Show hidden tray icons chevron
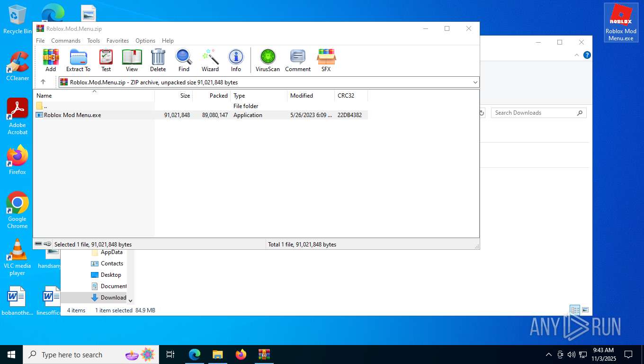The image size is (644, 364). (x=549, y=355)
